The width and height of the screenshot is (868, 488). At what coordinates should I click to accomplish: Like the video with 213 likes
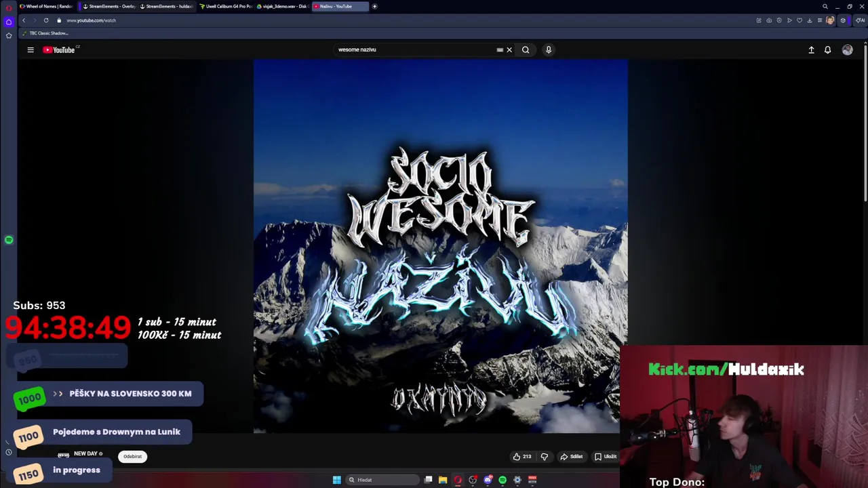point(522,457)
